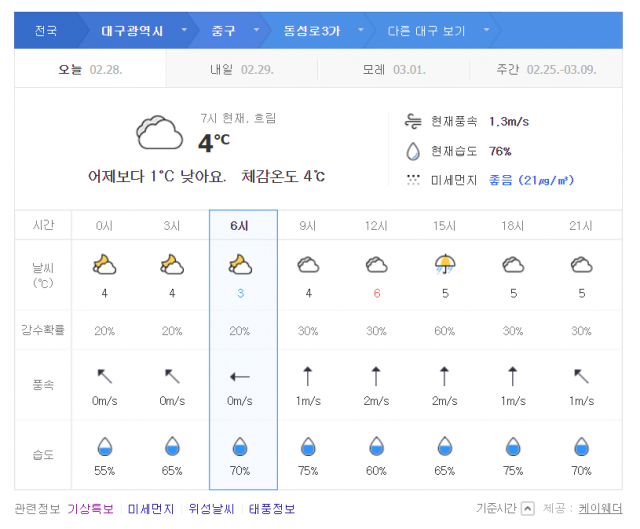Click the 76% current humidity value
This screenshot has height=529, width=640.
500,151
